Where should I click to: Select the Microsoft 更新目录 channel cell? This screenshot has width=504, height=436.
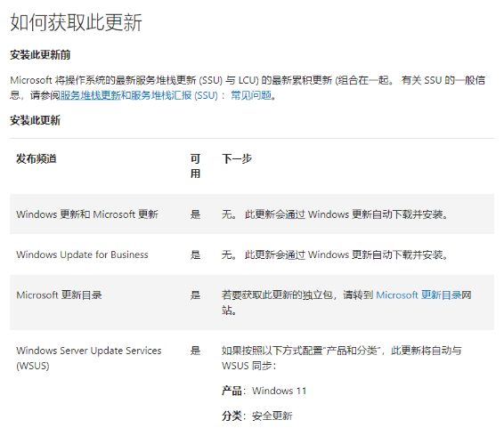point(59,295)
